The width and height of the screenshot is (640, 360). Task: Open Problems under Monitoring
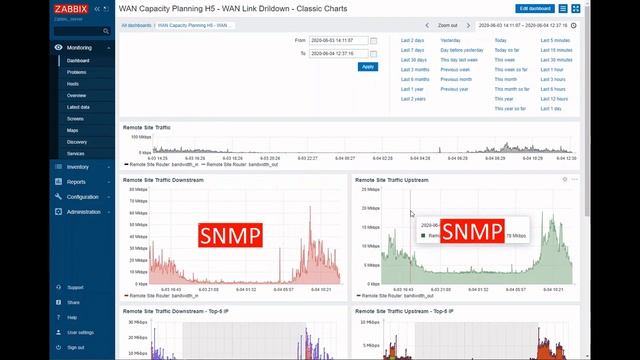tap(77, 72)
